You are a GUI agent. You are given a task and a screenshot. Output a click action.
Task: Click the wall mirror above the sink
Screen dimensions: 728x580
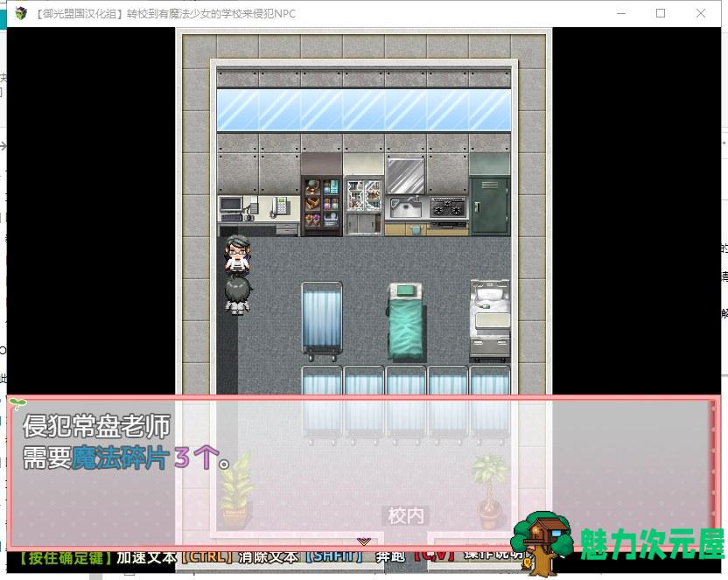coord(405,175)
